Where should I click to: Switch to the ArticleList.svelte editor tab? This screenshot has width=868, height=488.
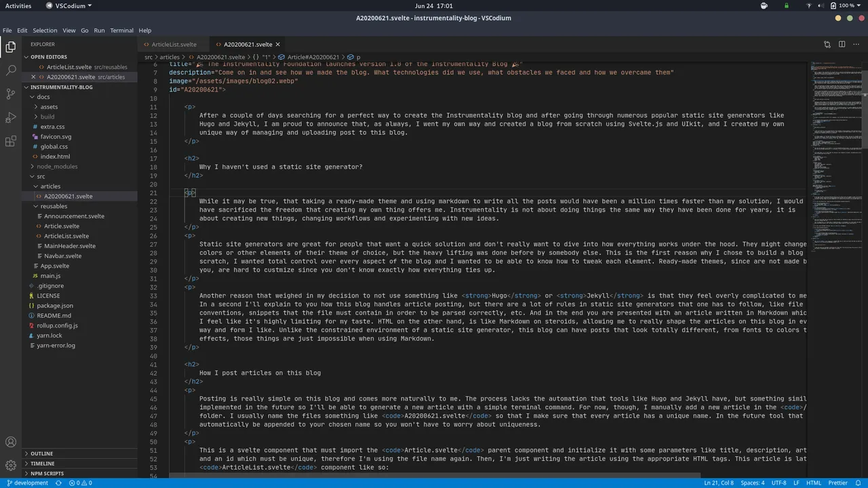[x=173, y=44]
